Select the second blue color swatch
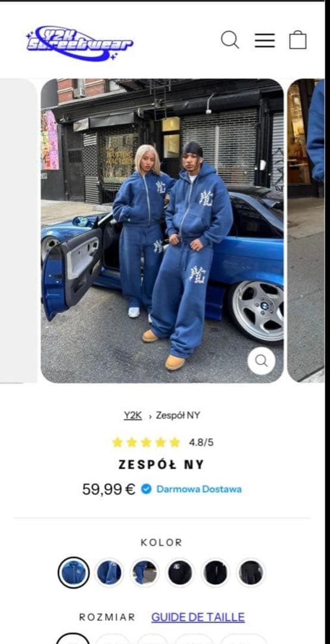 [x=109, y=572]
